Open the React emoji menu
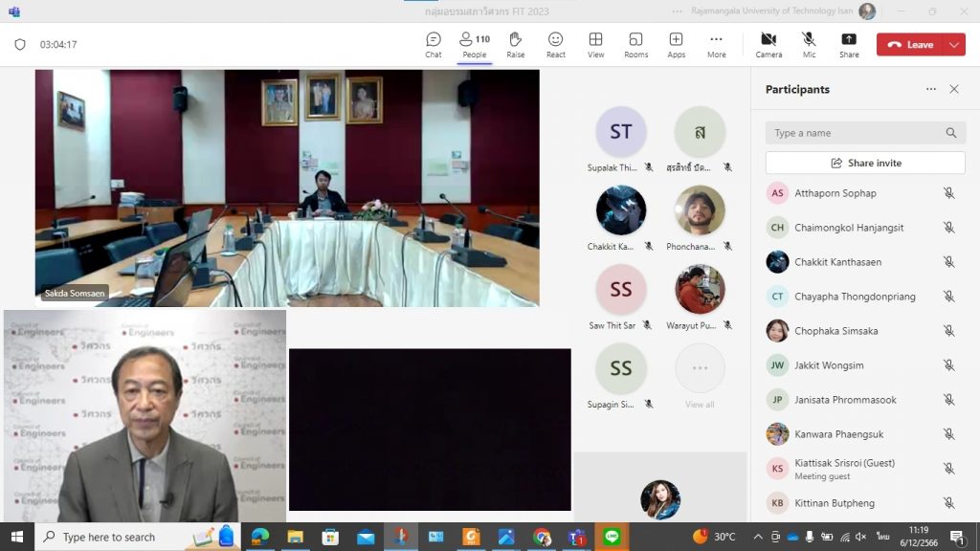This screenshot has width=980, height=551. pos(555,44)
